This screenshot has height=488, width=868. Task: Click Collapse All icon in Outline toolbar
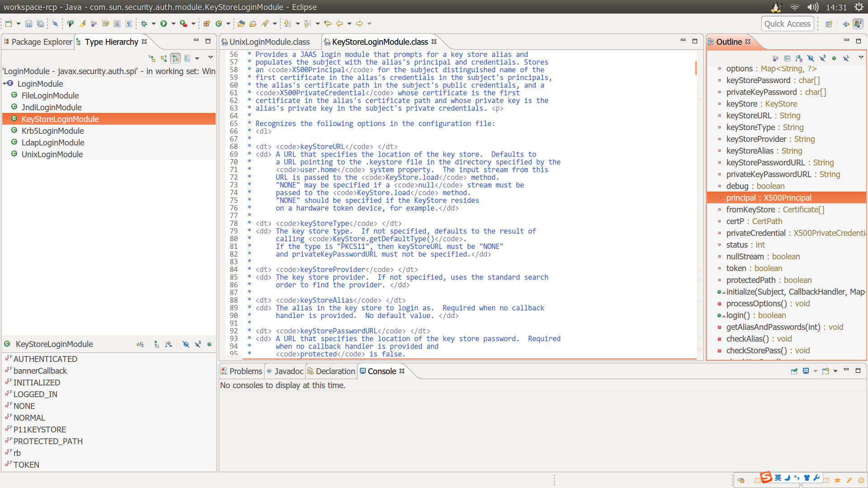click(x=787, y=58)
